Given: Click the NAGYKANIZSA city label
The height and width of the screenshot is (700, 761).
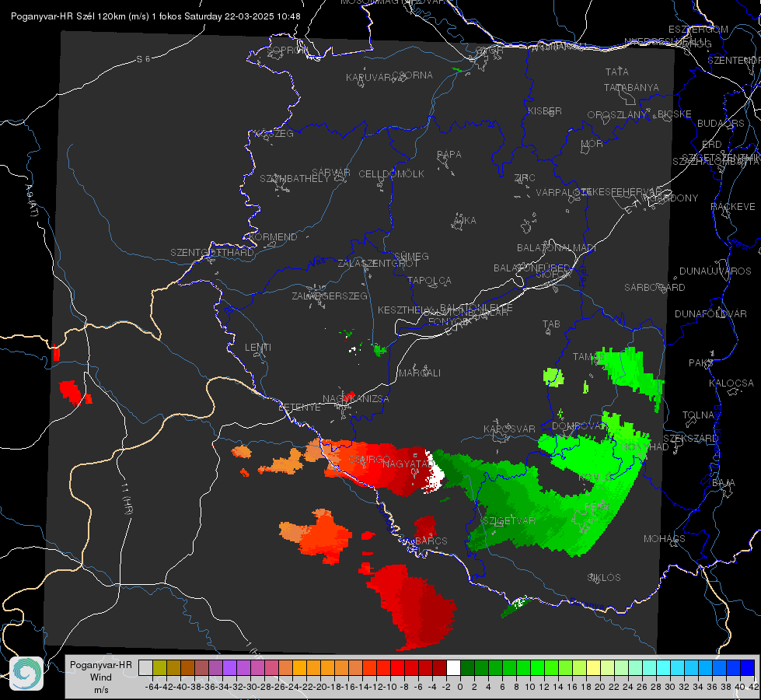Looking at the screenshot, I should (x=356, y=399).
